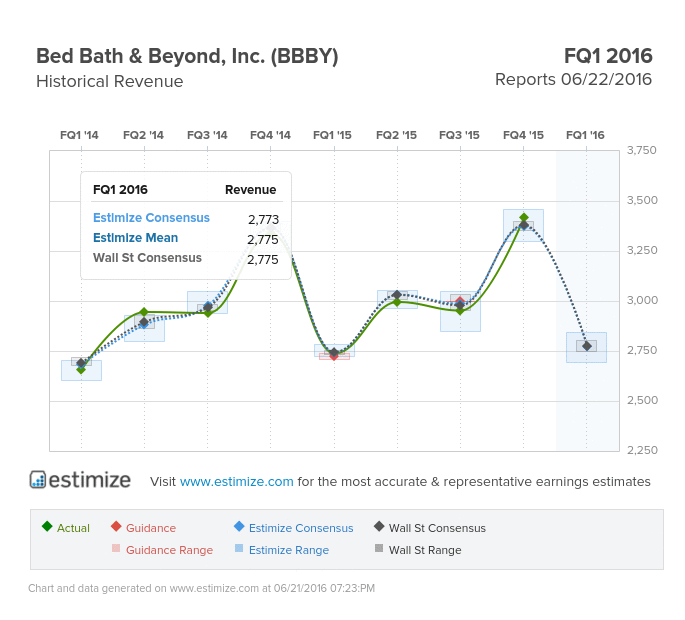685x620 pixels.
Task: Select the FQ2 '14 axis label
Action: (143, 135)
